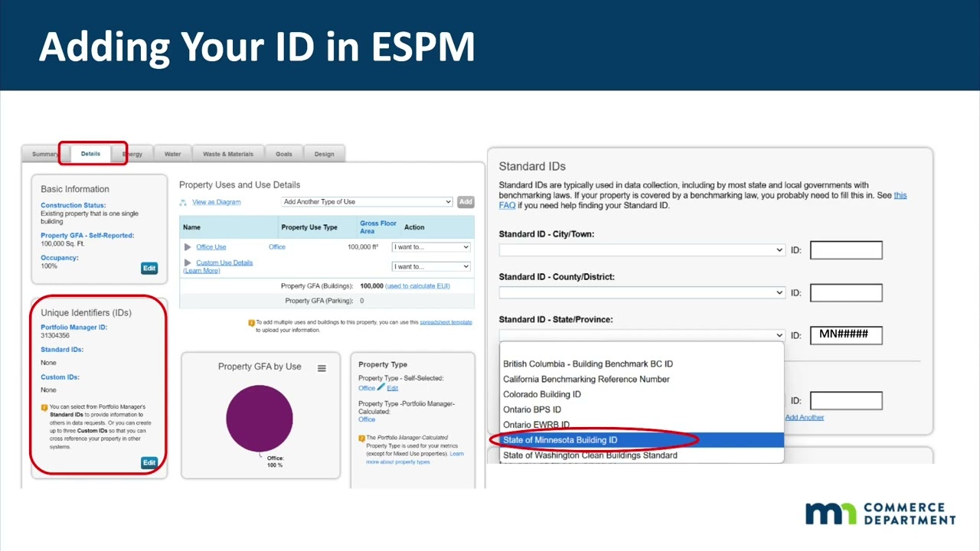980x551 pixels.
Task: Click the diagram icon beside View as Diagram
Action: coord(183,202)
